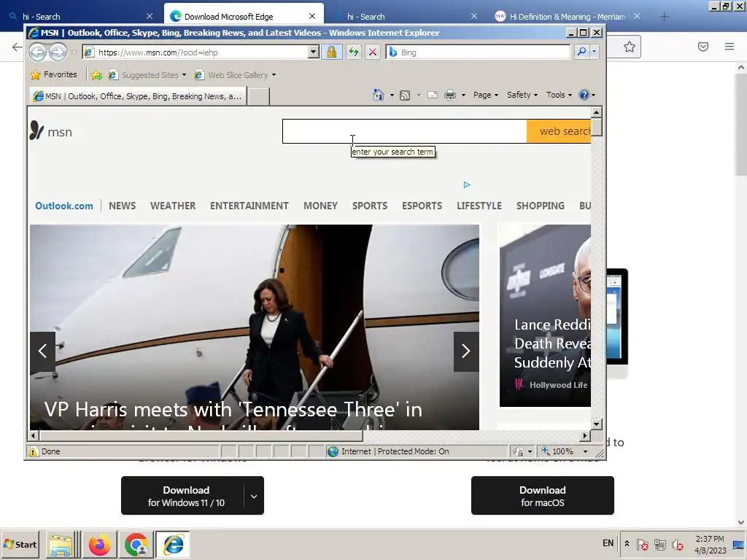Open the Tools menu
The height and width of the screenshot is (560, 747).
tap(559, 95)
